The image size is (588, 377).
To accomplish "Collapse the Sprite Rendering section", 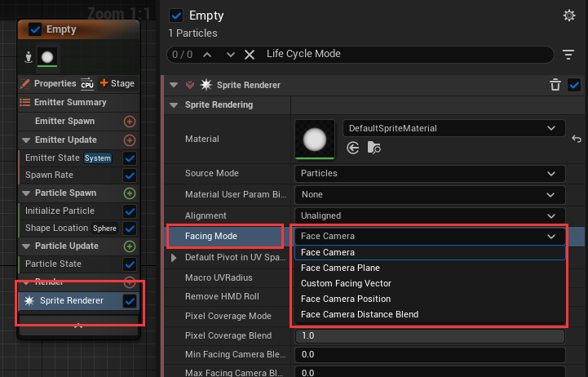I will coord(173,105).
